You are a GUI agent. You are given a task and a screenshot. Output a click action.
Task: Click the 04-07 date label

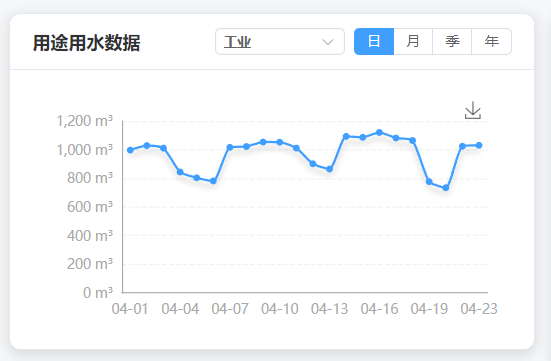point(230,309)
